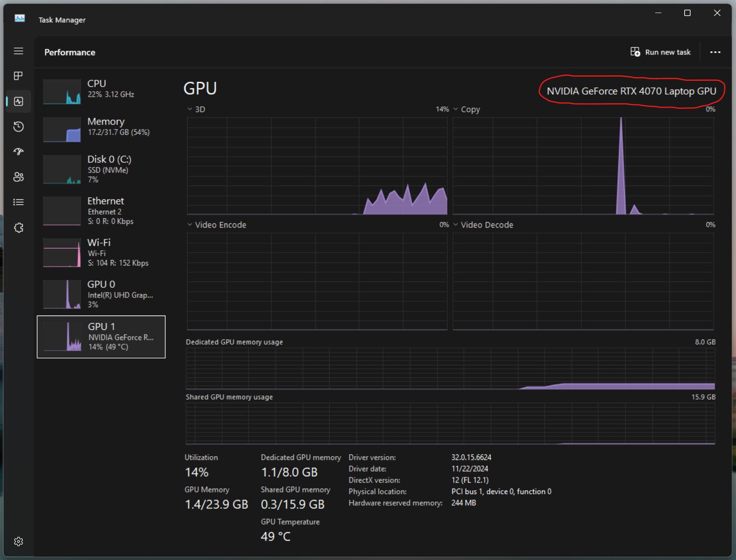Click the 49 °C GPU Temperature value
Screen dimensions: 736x560
[275, 537]
